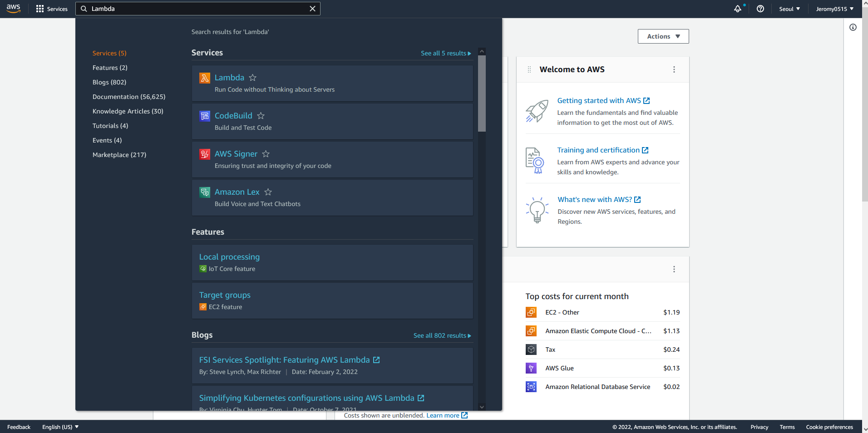This screenshot has height=433, width=868.
Task: Click the CodeBuild service icon
Action: (205, 116)
